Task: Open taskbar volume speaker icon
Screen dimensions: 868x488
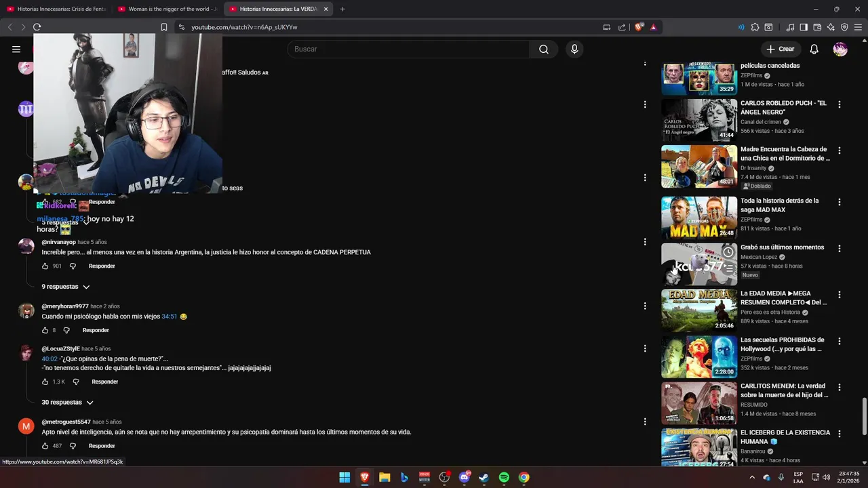Action: 827,477
